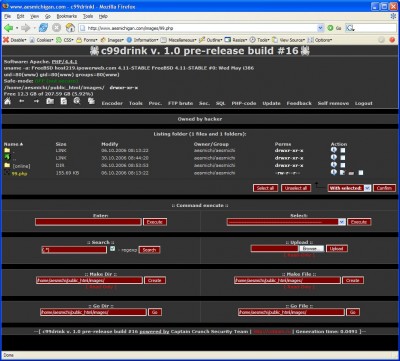Viewport: 400px width, 361px height.
Task: Open the CSS dropdown in the developer toolbar
Action: coord(65,40)
